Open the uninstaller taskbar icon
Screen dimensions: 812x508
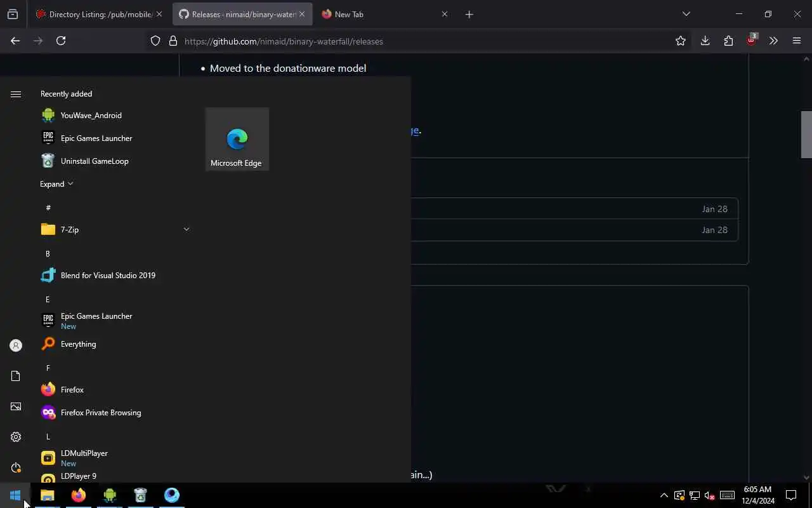tap(141, 495)
